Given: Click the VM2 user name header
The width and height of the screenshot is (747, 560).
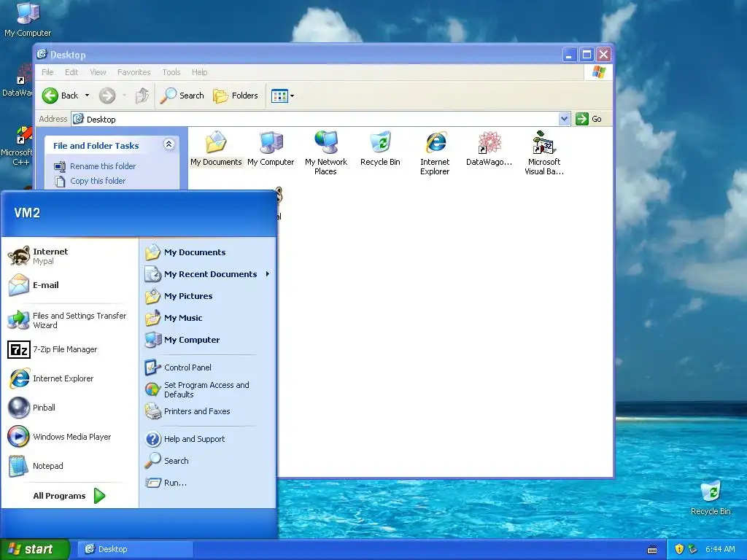Looking at the screenshot, I should (x=27, y=213).
